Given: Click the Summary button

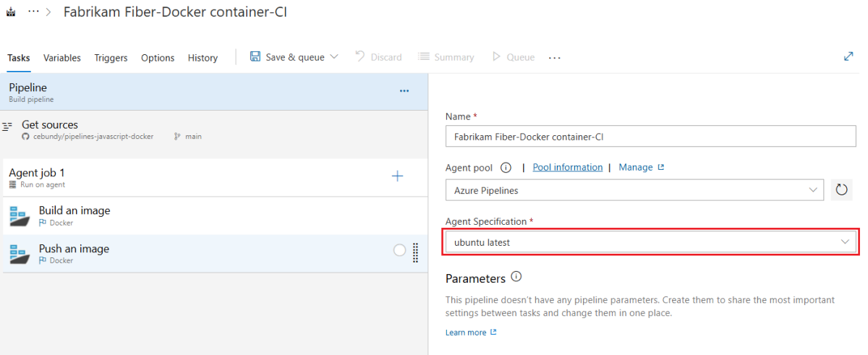Looking at the screenshot, I should click(446, 57).
